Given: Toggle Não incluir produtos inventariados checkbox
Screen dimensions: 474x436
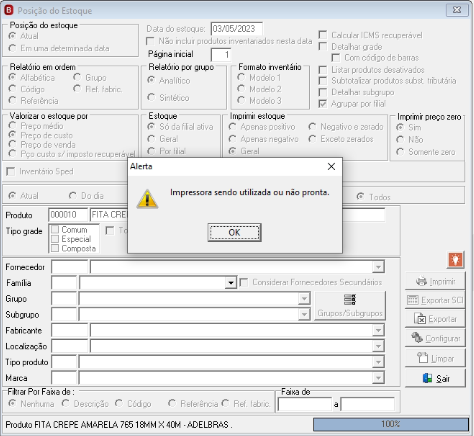Looking at the screenshot, I should click(150, 41).
